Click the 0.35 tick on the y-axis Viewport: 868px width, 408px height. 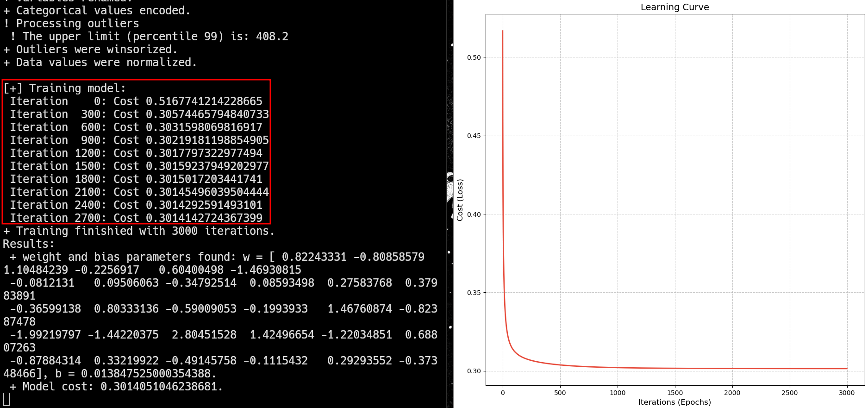pos(474,293)
